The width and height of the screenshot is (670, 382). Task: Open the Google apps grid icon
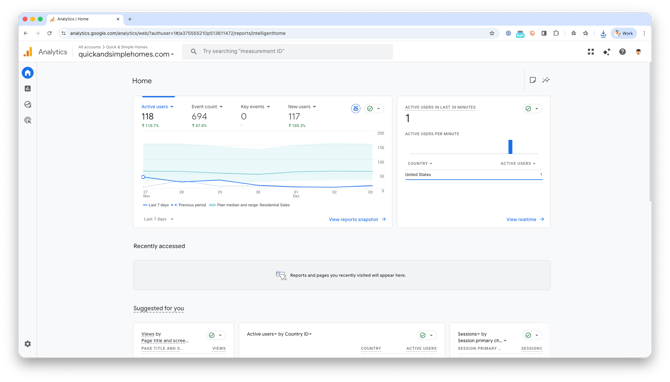591,52
